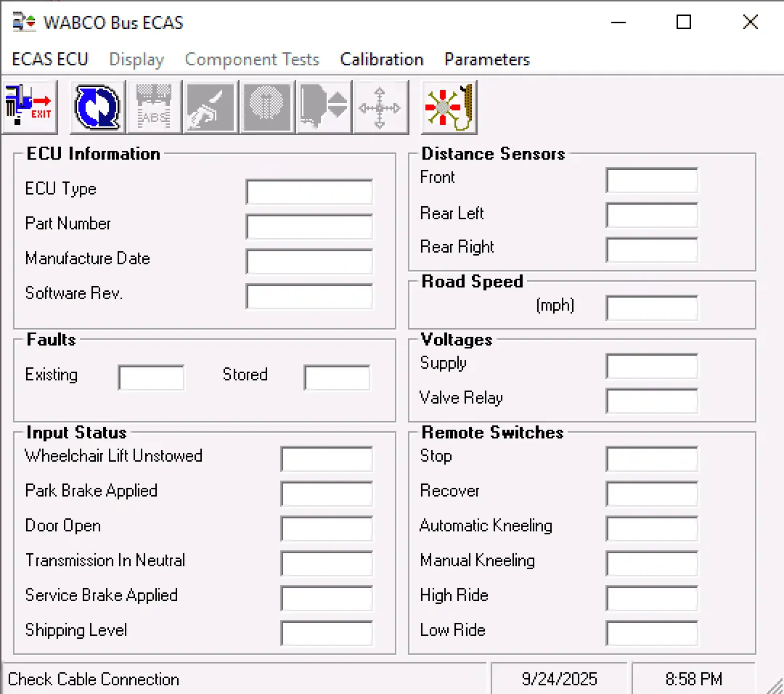784x694 pixels.
Task: Click the Shipping Level status field
Action: pyautogui.click(x=327, y=633)
